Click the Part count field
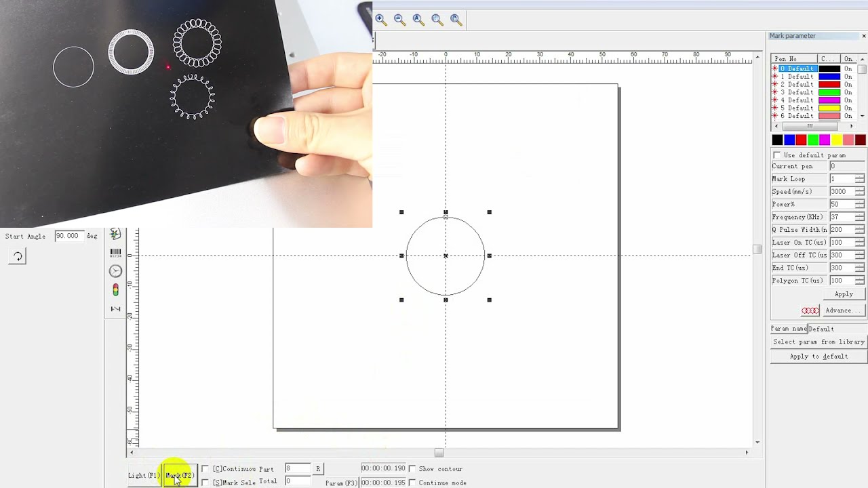Viewport: 868px width, 488px height. pyautogui.click(x=298, y=469)
